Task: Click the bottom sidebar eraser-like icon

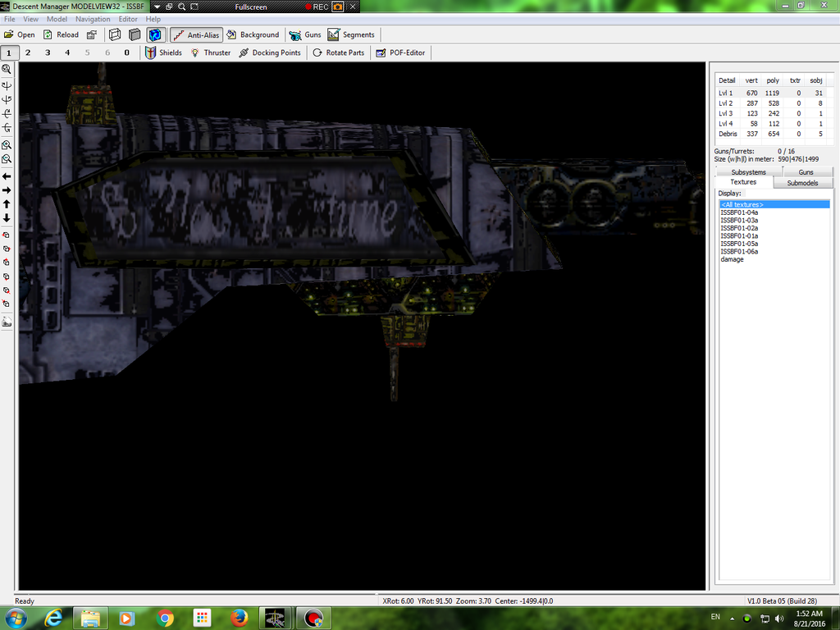Action: click(7, 322)
